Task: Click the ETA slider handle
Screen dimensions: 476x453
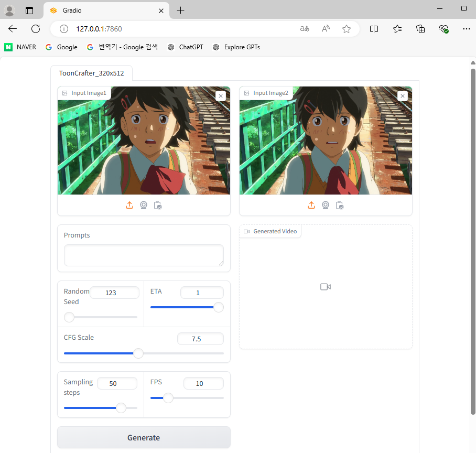Action: click(x=219, y=307)
